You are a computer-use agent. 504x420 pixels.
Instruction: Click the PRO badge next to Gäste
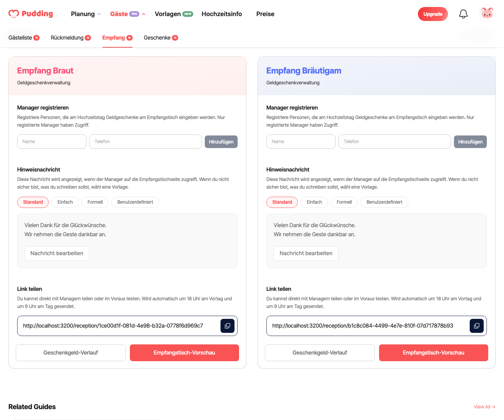point(134,14)
